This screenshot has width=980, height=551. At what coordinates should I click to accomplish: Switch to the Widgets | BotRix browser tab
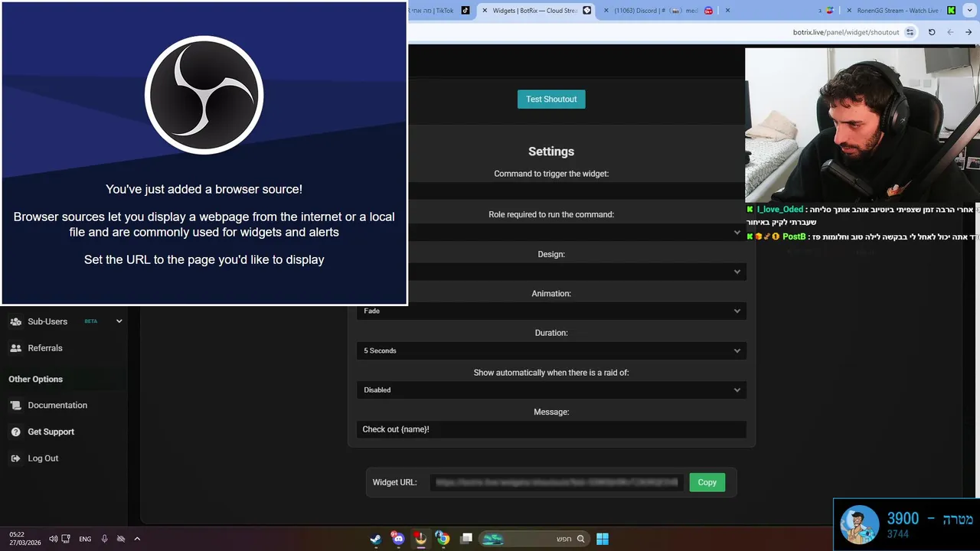[536, 11]
